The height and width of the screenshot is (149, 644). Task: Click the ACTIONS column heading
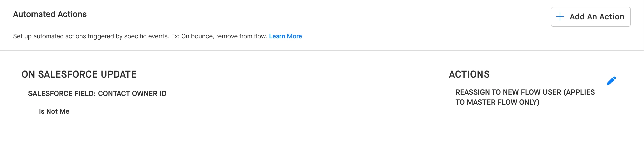pyautogui.click(x=469, y=74)
